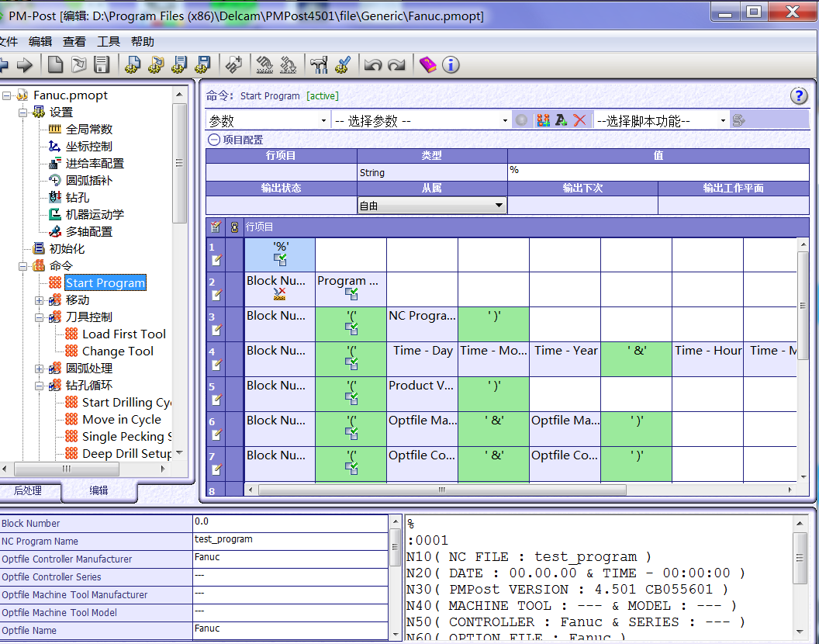Select 进给率配置 in the tree
819x644 pixels.
[95, 163]
